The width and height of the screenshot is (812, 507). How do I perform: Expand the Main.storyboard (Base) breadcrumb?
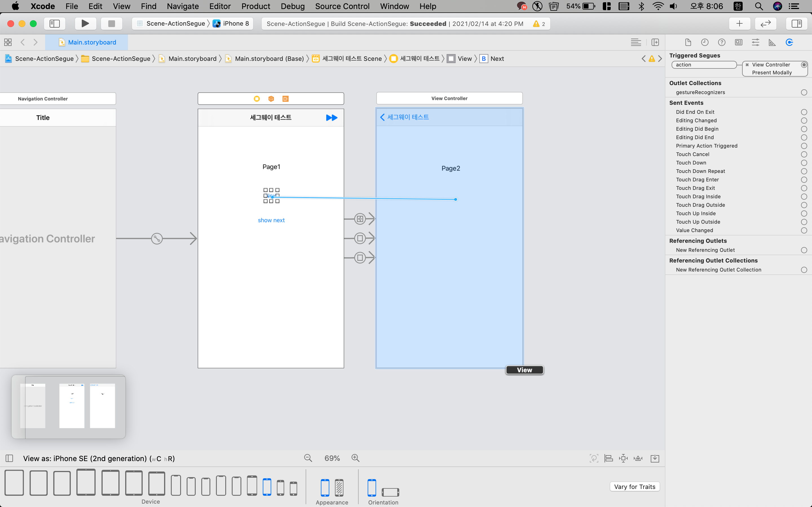pos(269,59)
